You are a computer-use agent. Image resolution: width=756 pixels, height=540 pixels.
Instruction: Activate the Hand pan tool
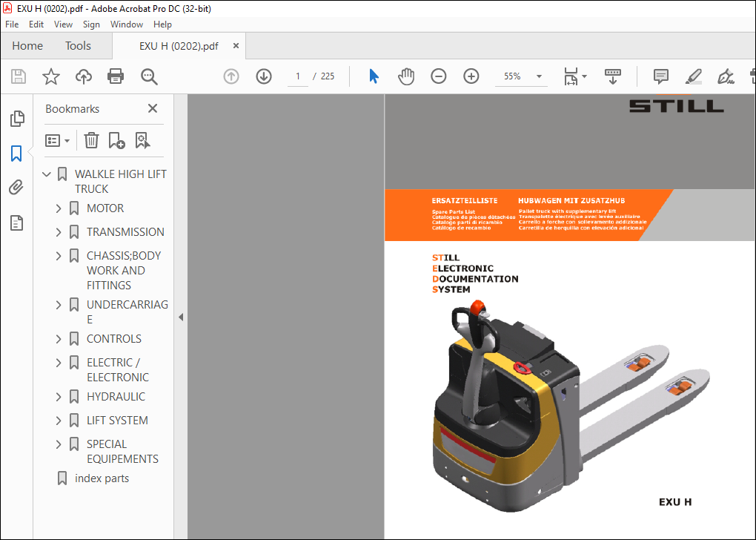coord(406,76)
